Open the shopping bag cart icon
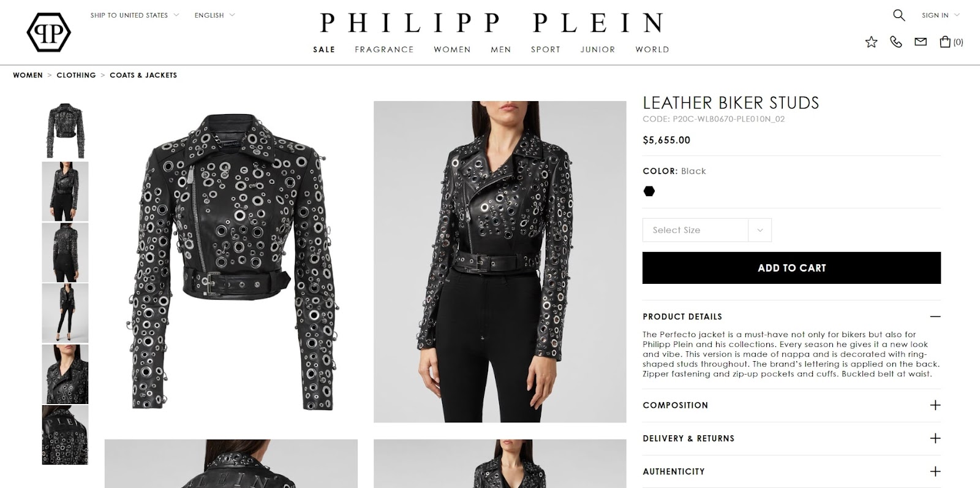The height and width of the screenshot is (488, 980). 951,42
